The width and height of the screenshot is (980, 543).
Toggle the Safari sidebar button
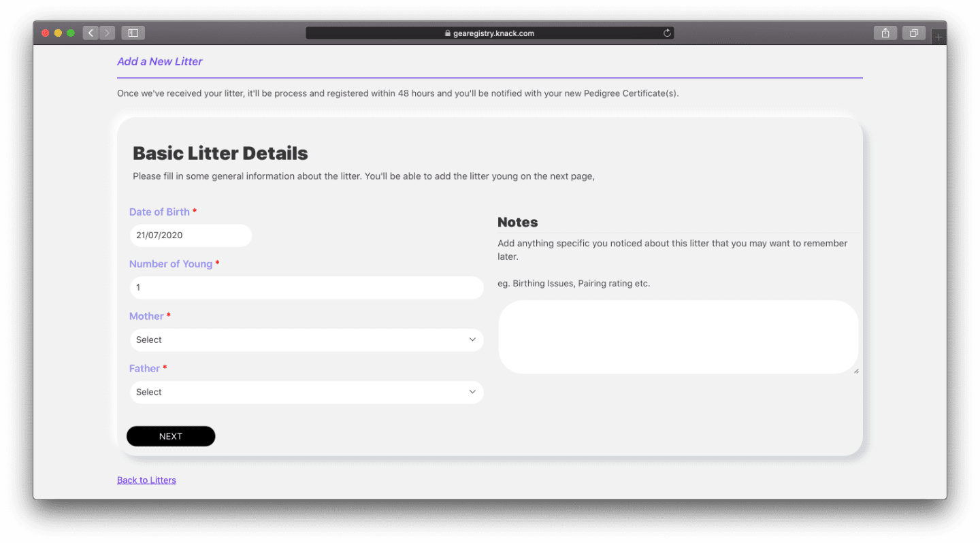133,33
